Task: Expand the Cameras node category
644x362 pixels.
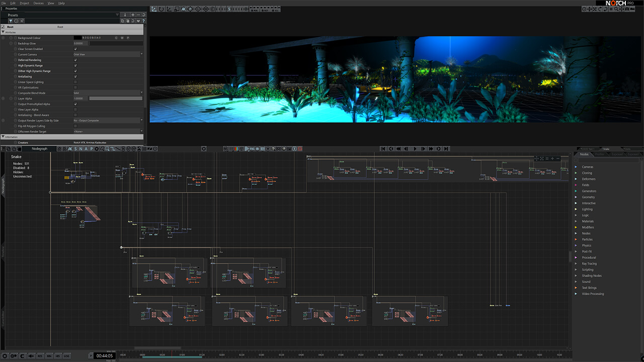Action: [576, 167]
